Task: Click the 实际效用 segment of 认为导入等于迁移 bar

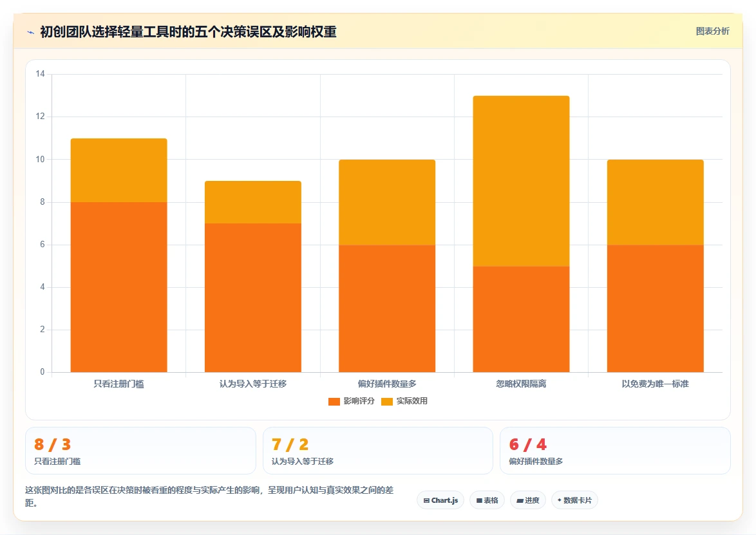Action: 253,202
